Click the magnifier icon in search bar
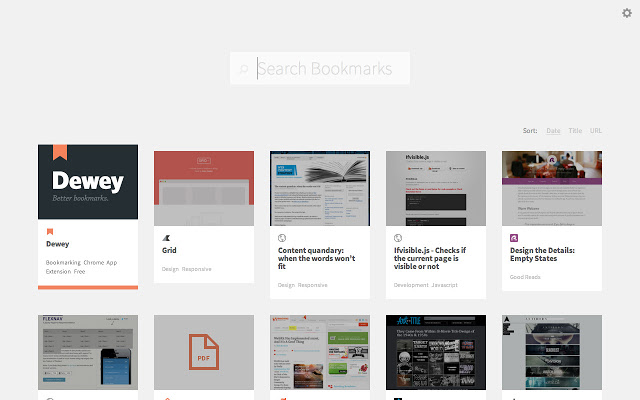Viewport: 640px width, 400px height. [243, 69]
